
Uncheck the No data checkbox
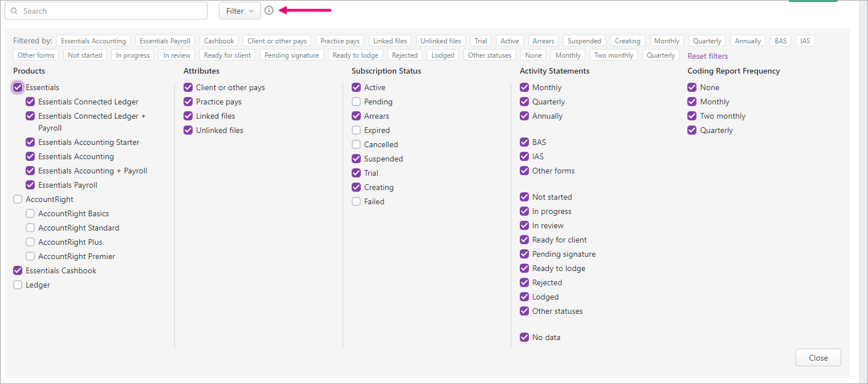pos(524,337)
